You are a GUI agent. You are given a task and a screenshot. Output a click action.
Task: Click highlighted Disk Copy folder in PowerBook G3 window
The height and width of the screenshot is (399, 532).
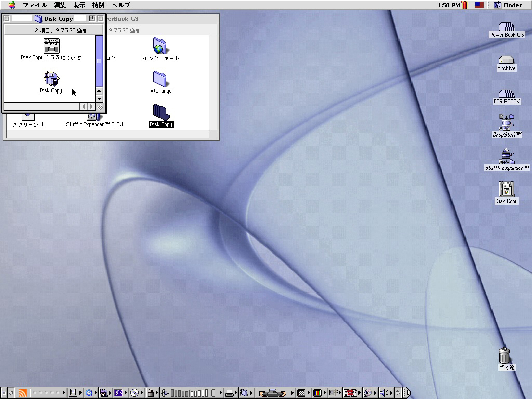coord(161,112)
